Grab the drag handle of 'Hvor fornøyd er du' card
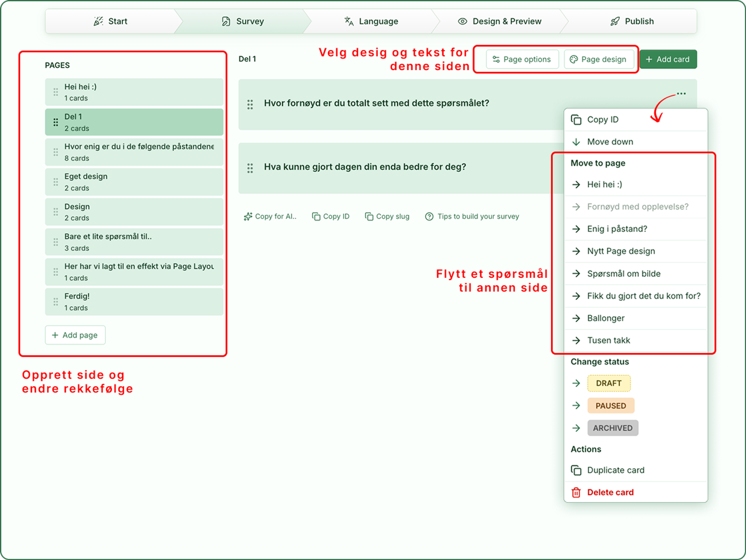The image size is (746, 560). click(250, 104)
